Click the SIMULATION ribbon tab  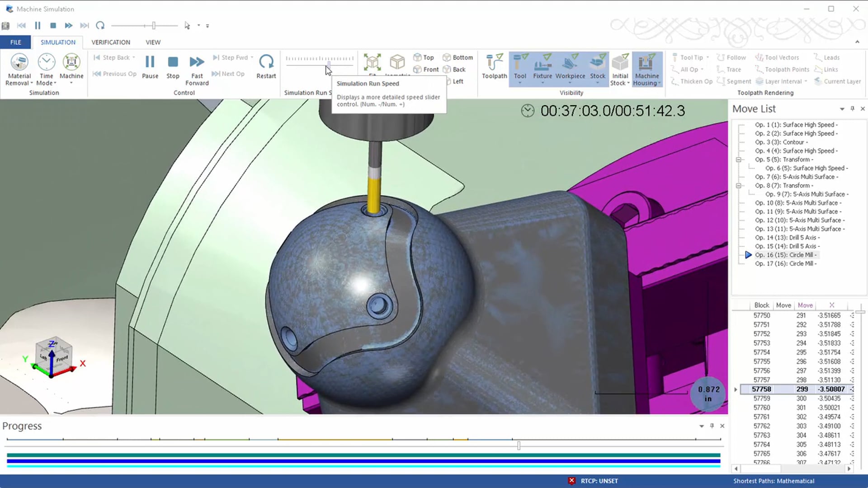[58, 42]
